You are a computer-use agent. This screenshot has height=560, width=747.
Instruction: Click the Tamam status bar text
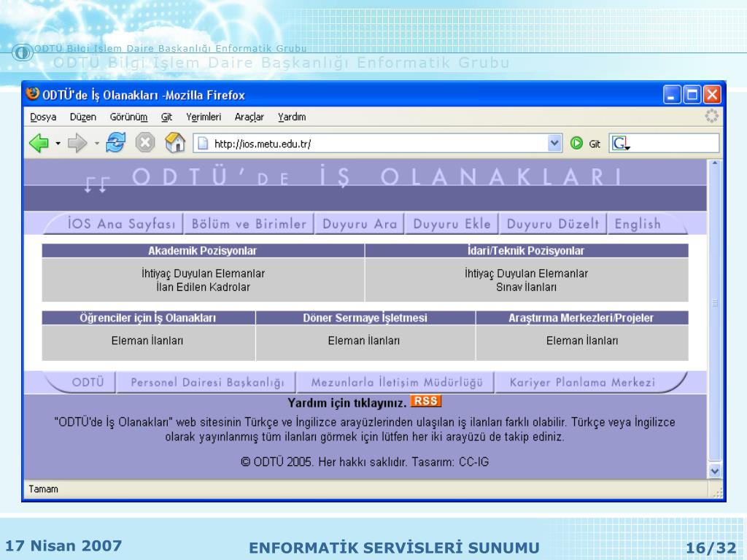pyautogui.click(x=43, y=489)
